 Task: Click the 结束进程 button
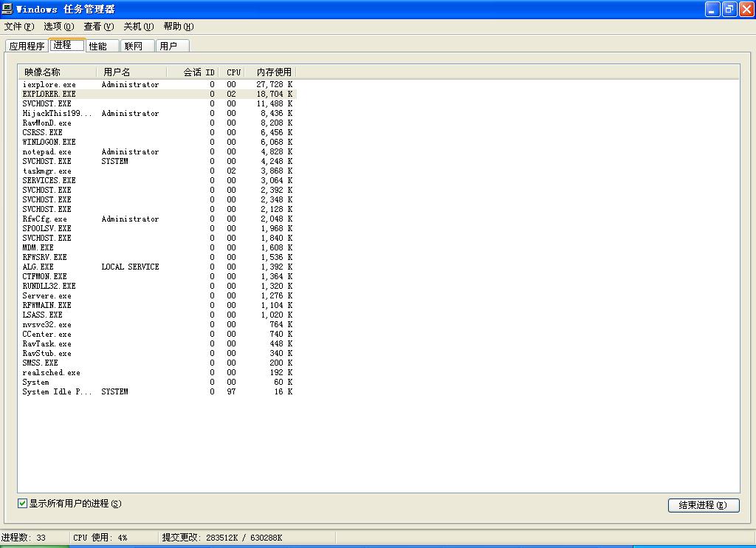point(704,505)
